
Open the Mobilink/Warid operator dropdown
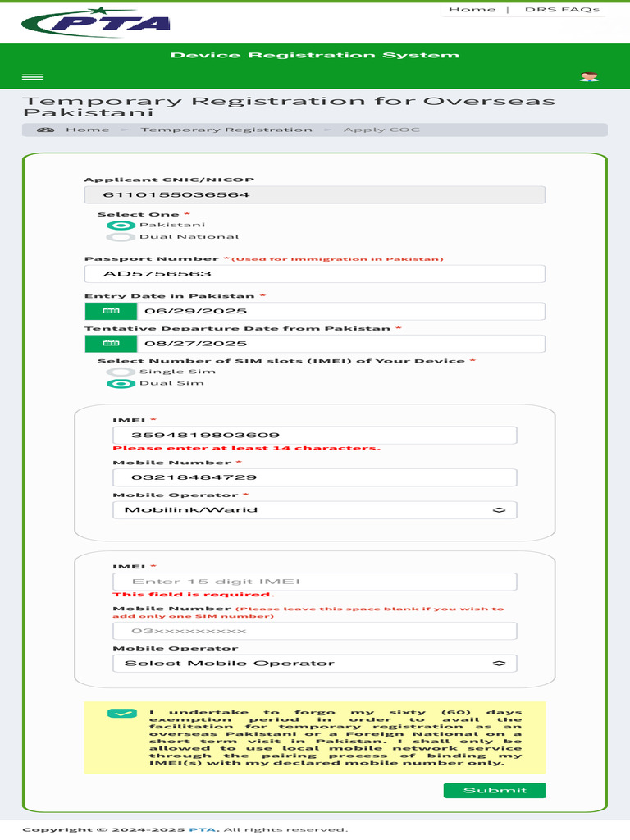315,510
